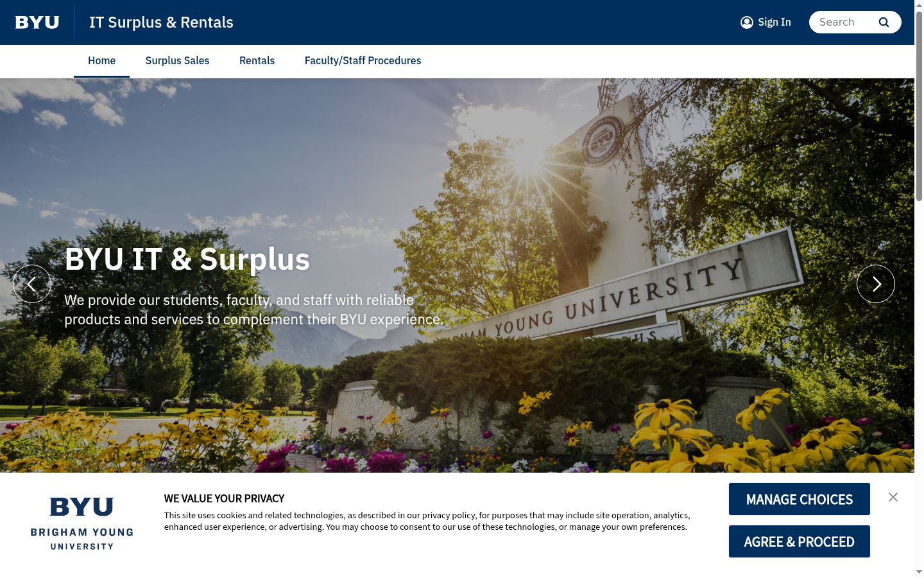Click the IT Surplus & Rentals site title

click(x=161, y=22)
